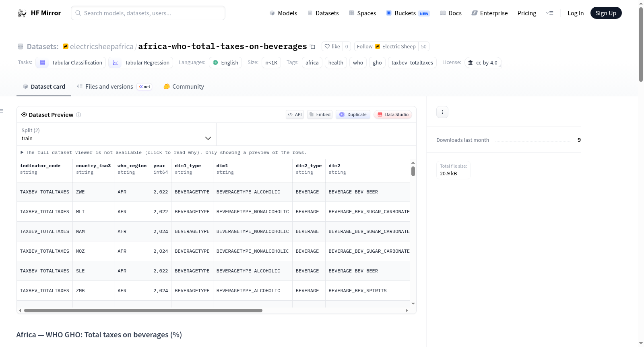
Task: Click the who tag
Action: pos(358,62)
